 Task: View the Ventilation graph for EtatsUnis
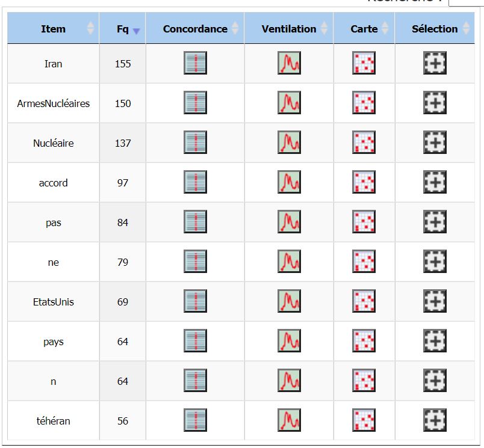(x=289, y=301)
